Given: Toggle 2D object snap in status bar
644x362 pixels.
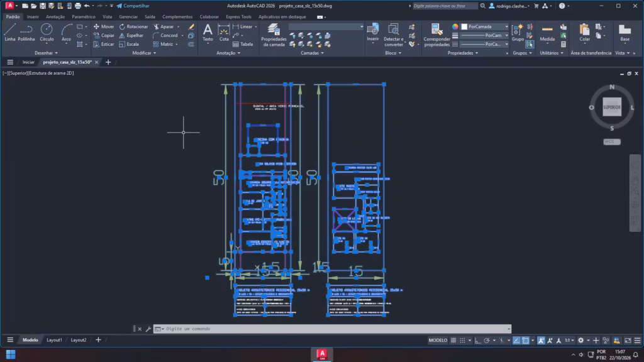Looking at the screenshot, I should point(525,340).
